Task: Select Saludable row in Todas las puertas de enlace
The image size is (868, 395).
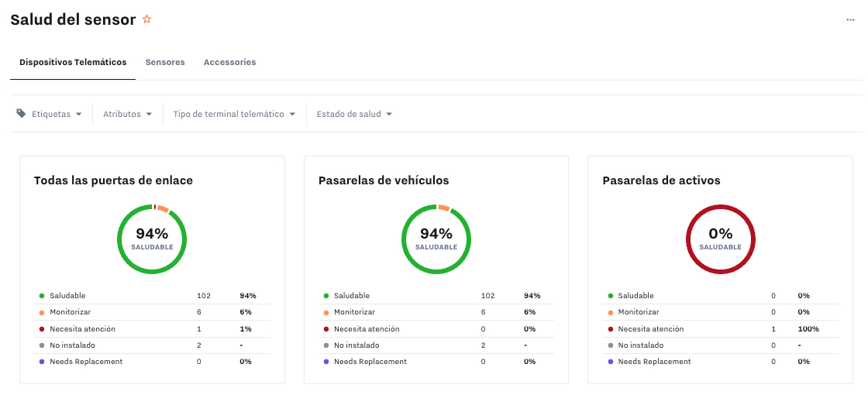Action: click(152, 296)
